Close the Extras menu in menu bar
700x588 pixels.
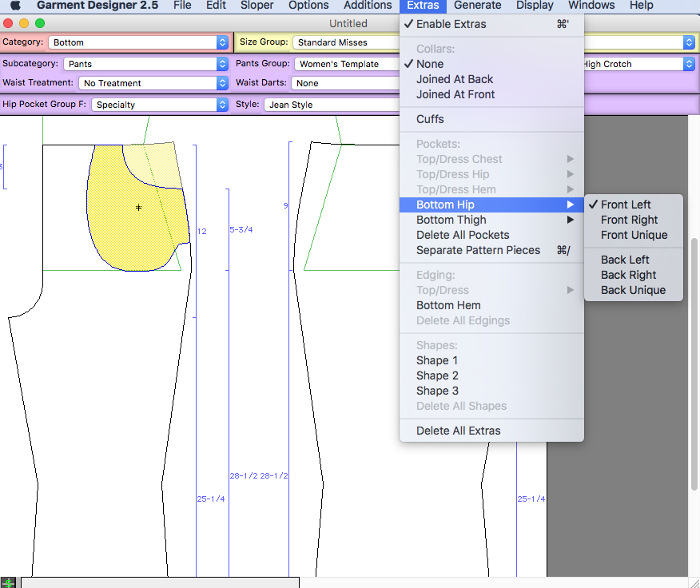tap(423, 6)
